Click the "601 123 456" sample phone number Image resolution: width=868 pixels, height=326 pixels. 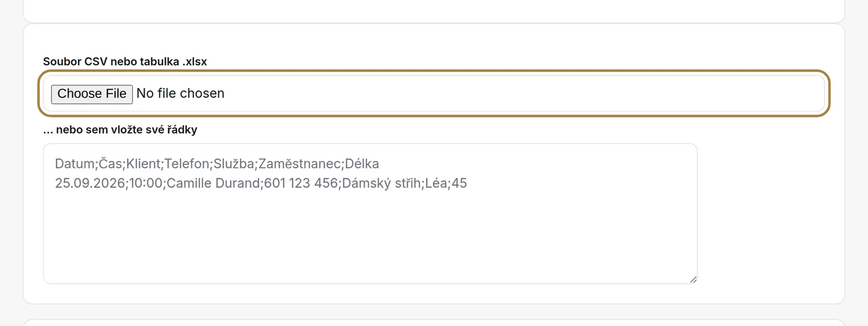pyautogui.click(x=300, y=184)
